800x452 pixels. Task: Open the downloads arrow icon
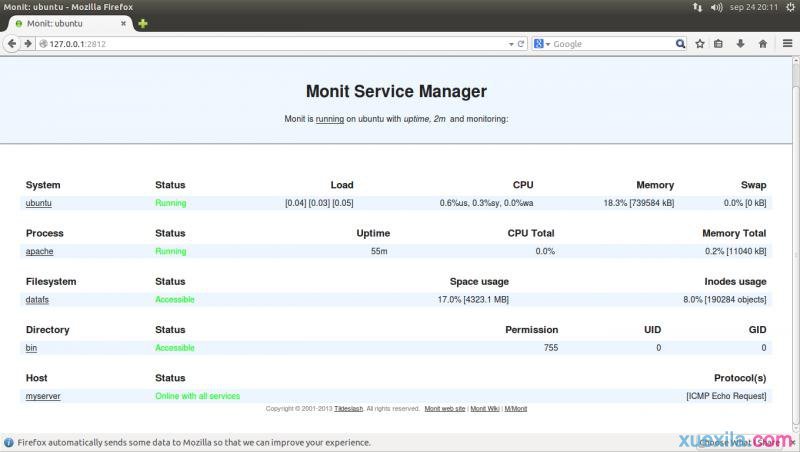[x=740, y=44]
